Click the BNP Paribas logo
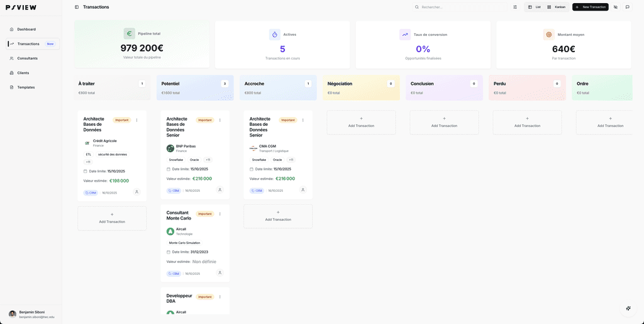Image resolution: width=644 pixels, height=324 pixels. pos(170,148)
